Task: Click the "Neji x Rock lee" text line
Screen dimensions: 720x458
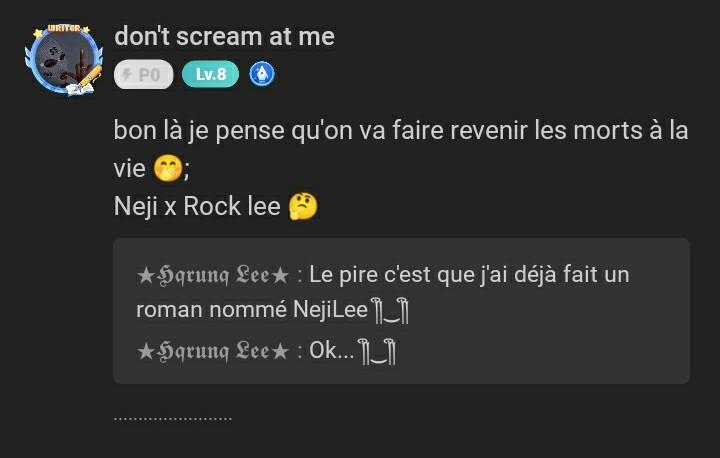Action: (197, 206)
